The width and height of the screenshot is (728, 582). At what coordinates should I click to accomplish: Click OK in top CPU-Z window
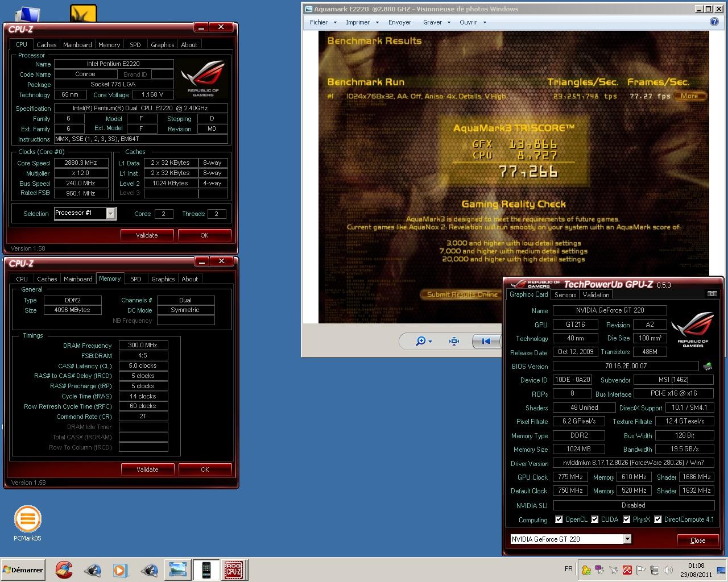pyautogui.click(x=205, y=235)
